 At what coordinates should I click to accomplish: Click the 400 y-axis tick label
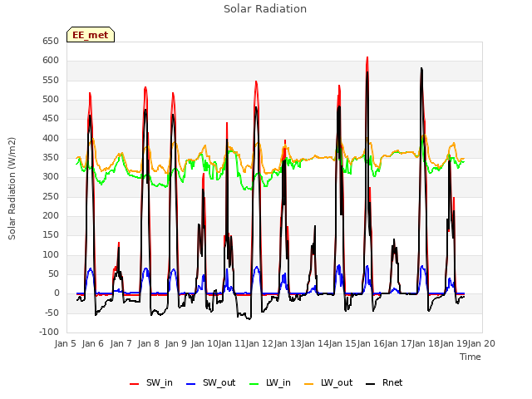(51, 139)
